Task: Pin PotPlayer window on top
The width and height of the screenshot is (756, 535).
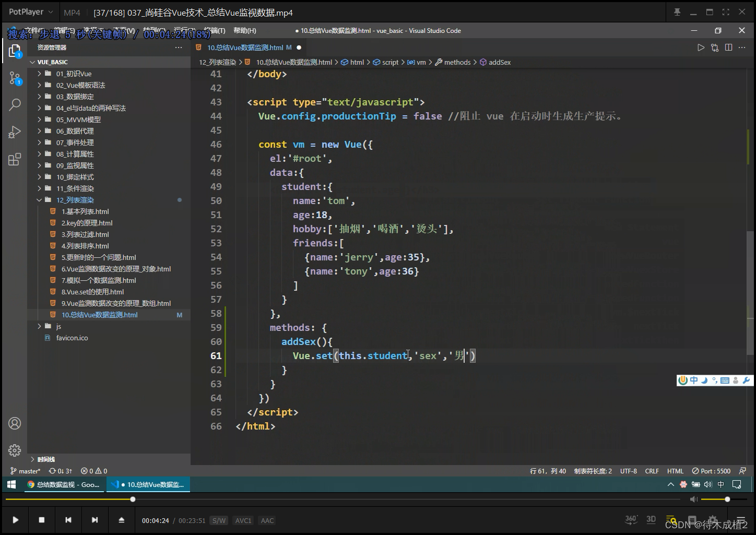Action: [677, 12]
